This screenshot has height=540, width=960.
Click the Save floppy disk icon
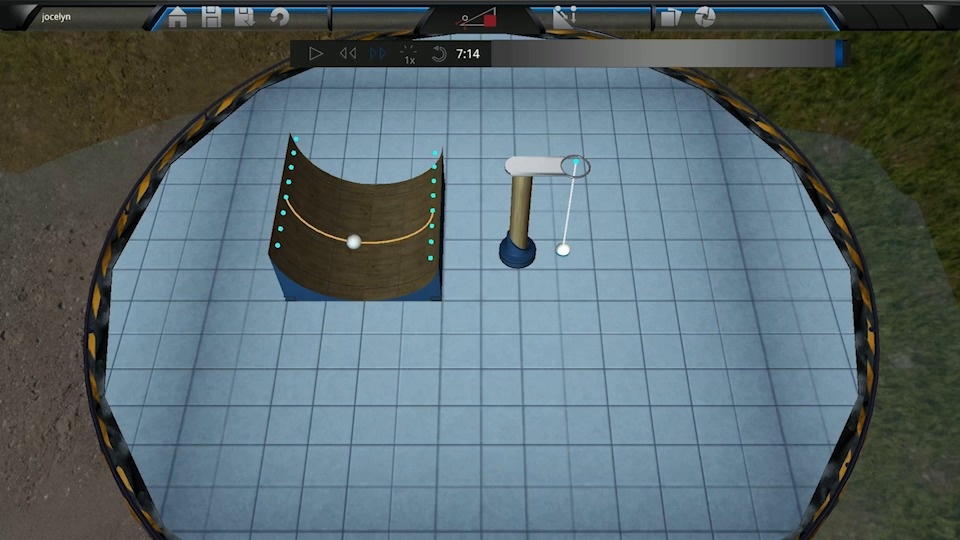(x=211, y=17)
